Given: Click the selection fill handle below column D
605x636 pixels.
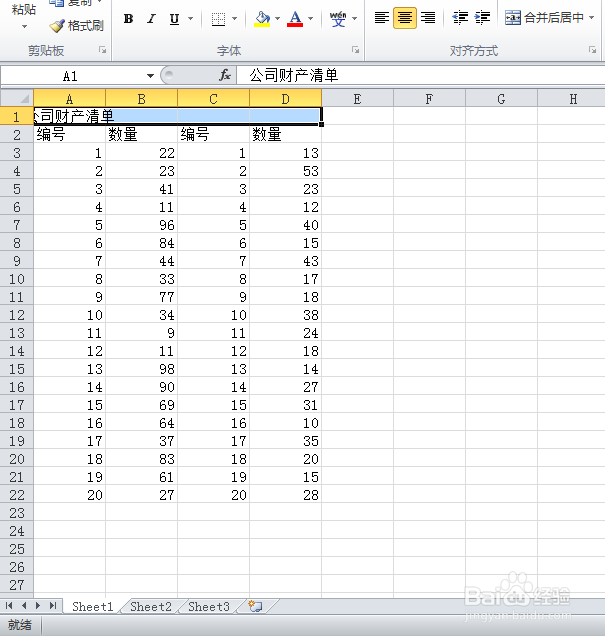Looking at the screenshot, I should tap(322, 125).
